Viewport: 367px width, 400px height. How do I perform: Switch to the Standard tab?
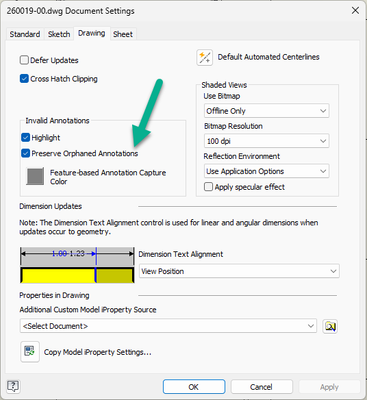coord(25,34)
